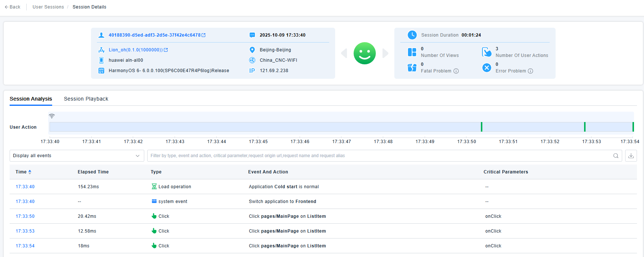Open the session ID 40188390 link
This screenshot has width=644, height=257.
coord(154,35)
